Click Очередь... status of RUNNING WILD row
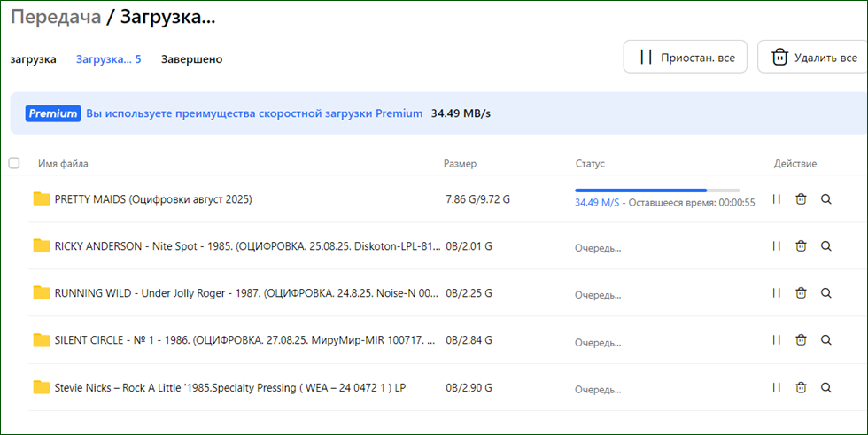 pyautogui.click(x=598, y=296)
